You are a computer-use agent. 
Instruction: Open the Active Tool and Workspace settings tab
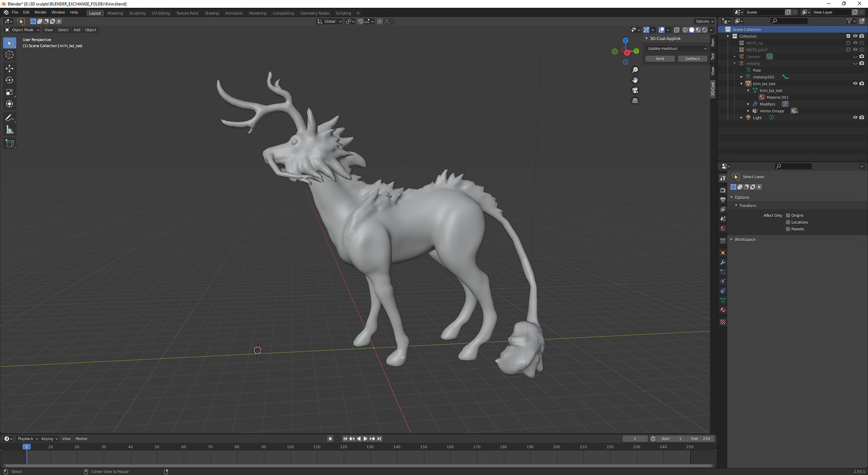[723, 178]
